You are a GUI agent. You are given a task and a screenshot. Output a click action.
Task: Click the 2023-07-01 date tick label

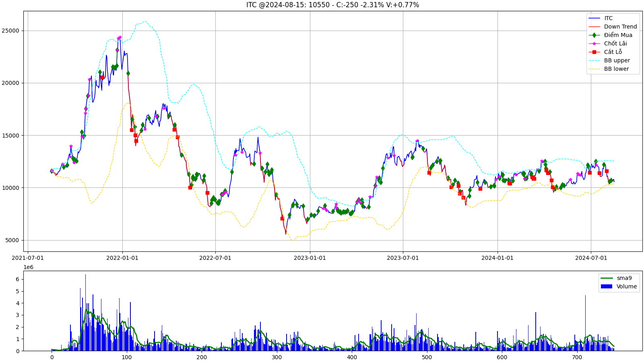coord(403,258)
